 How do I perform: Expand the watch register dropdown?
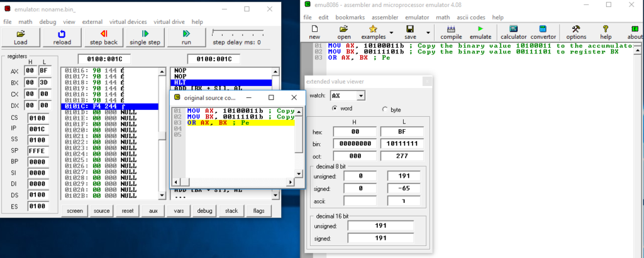click(360, 95)
